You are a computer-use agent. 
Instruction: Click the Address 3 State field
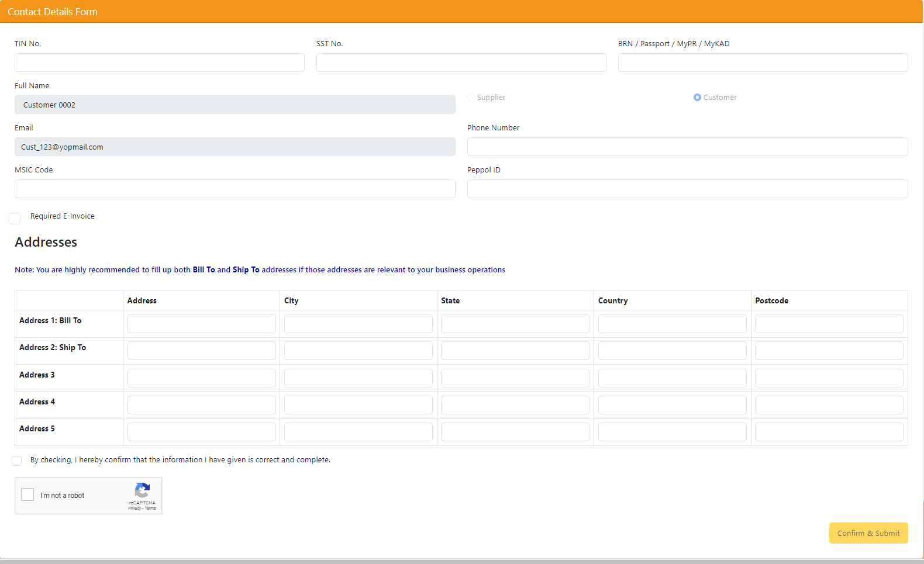pyautogui.click(x=515, y=378)
